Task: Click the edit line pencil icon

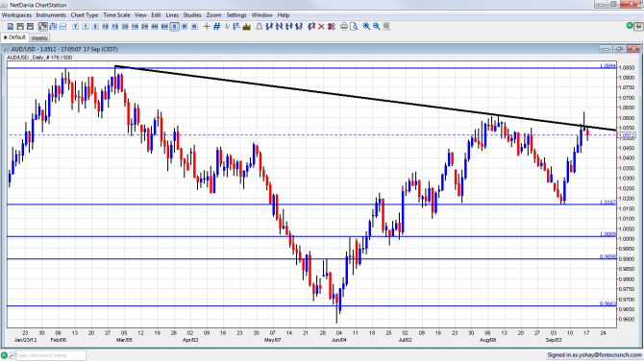Action: coord(311,26)
